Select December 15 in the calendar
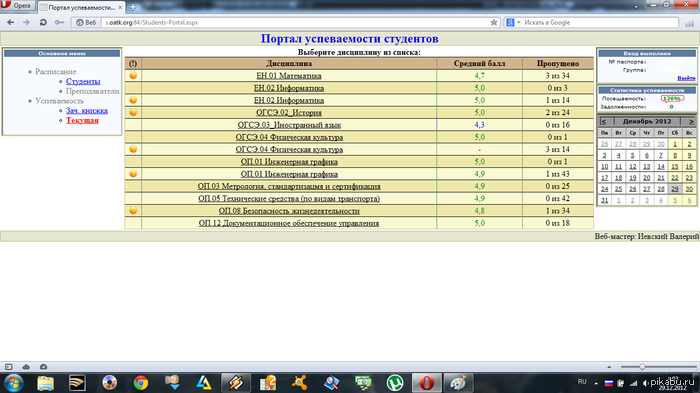Image resolution: width=700 pixels, height=393 pixels. click(x=675, y=167)
